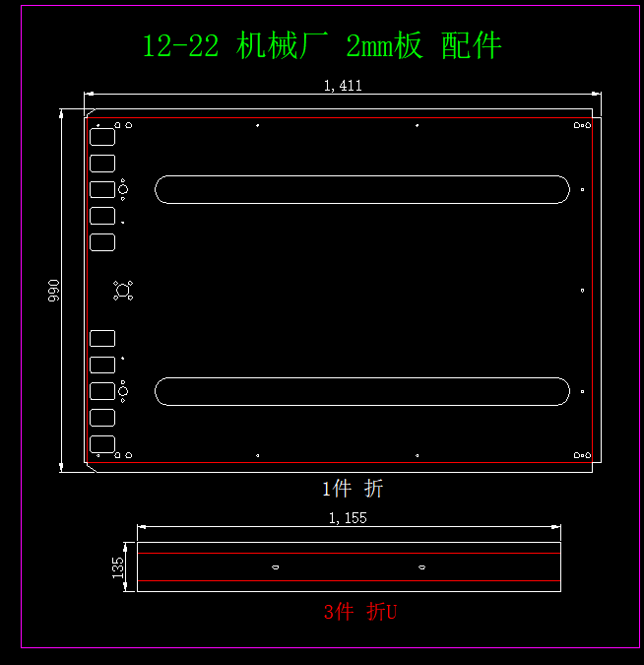Pick the bottommost rectangular cutout on the left edge
This screenshot has width=644, height=665.
click(102, 443)
